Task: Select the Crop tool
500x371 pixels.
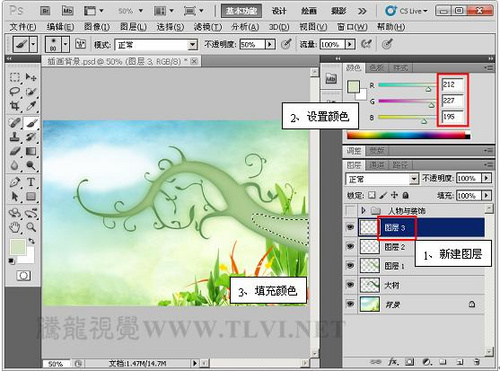Action: 15,106
